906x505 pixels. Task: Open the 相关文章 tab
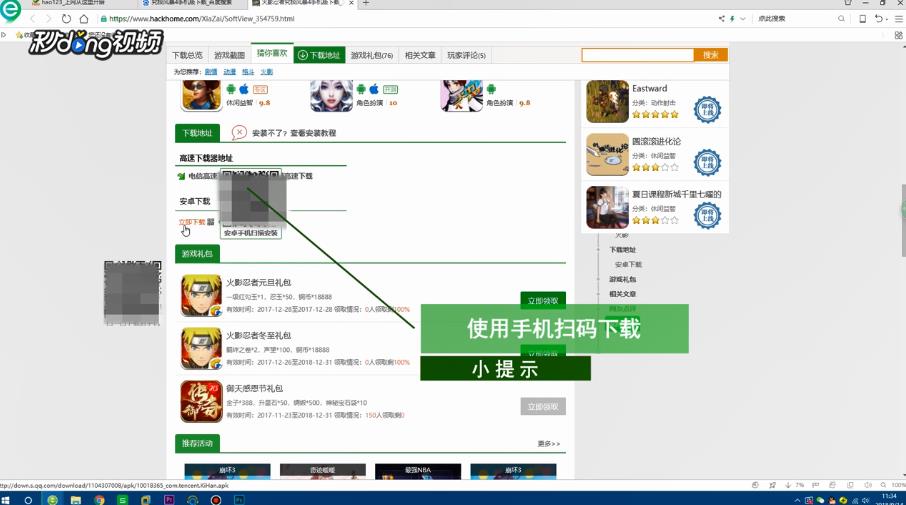pyautogui.click(x=420, y=55)
